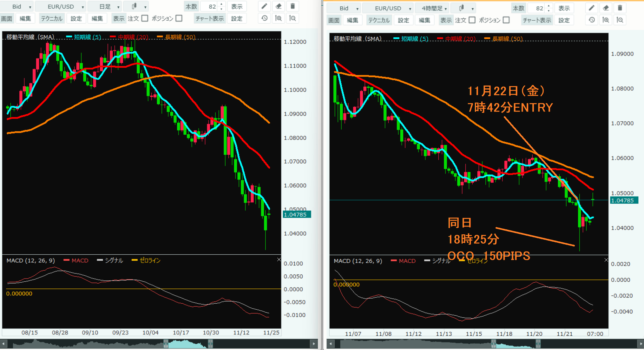This screenshot has width=644, height=350.
Task: Enable the 注文 checkbox in right chart
Action: click(x=472, y=20)
